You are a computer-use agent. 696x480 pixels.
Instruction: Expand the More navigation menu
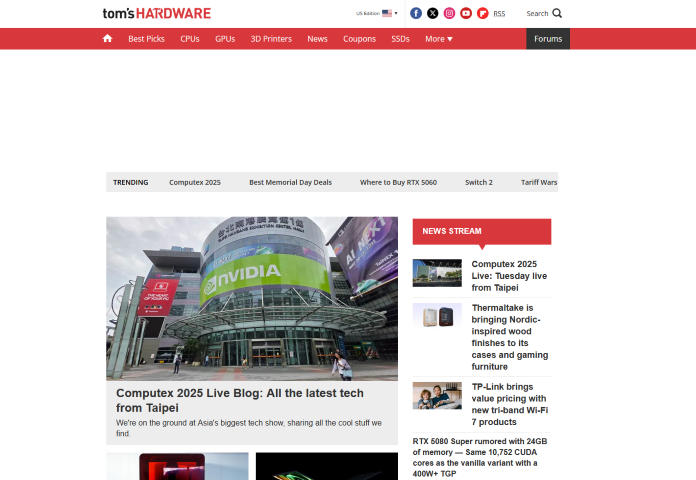click(439, 39)
